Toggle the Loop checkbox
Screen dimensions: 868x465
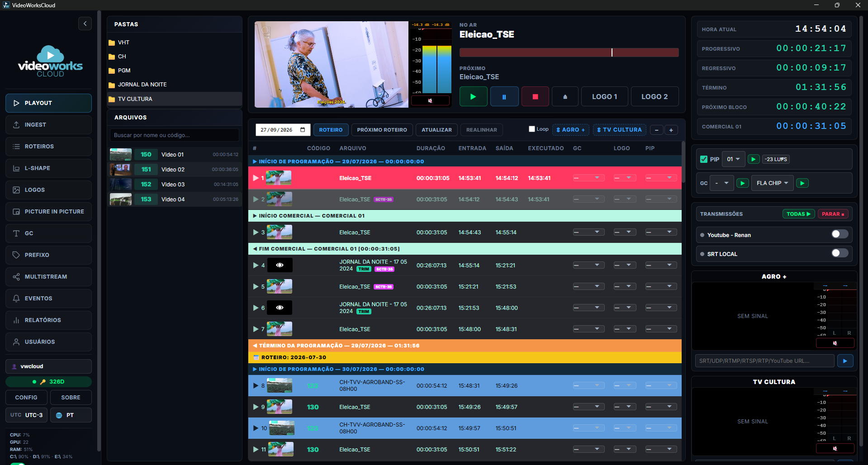tap(532, 129)
